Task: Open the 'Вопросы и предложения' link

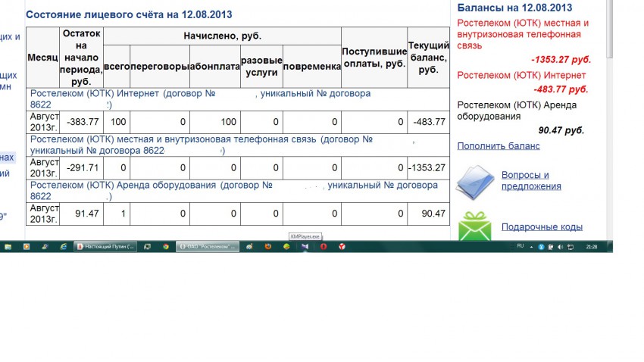Action: click(x=525, y=180)
